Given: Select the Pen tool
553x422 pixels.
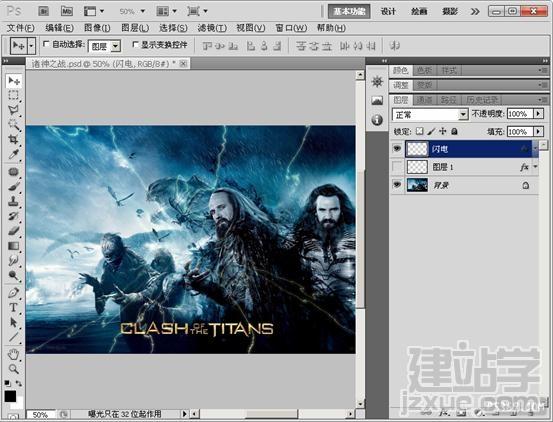Looking at the screenshot, I should point(13,293).
